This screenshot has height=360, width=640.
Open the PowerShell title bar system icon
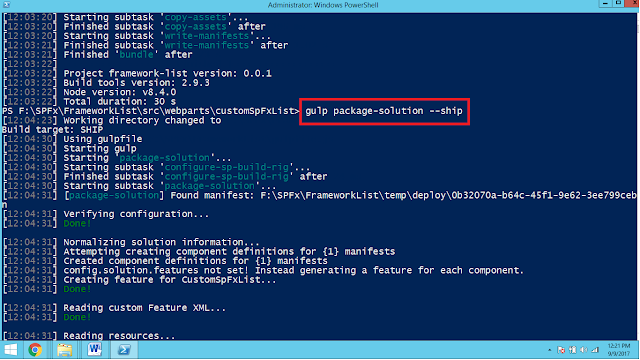(7, 5)
